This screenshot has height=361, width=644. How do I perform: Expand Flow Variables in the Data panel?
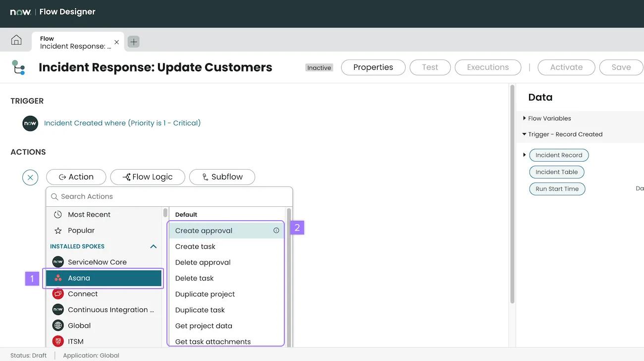(524, 118)
